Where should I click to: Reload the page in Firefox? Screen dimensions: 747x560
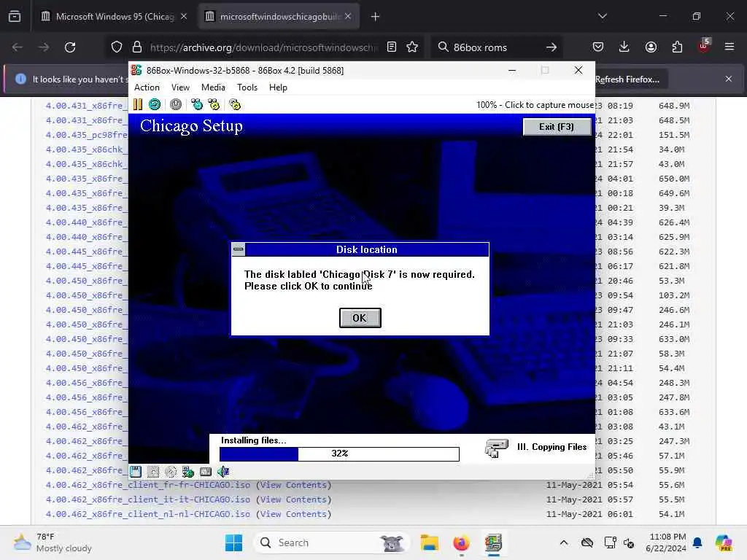pos(70,47)
